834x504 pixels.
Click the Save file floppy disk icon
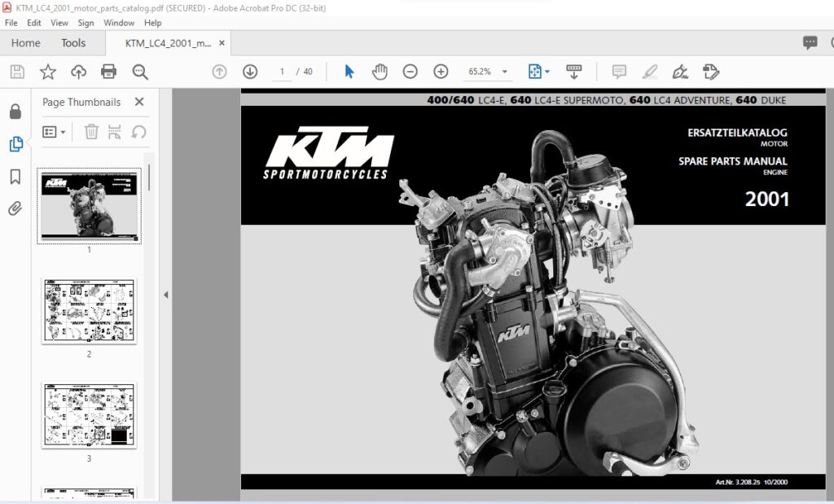(x=17, y=72)
